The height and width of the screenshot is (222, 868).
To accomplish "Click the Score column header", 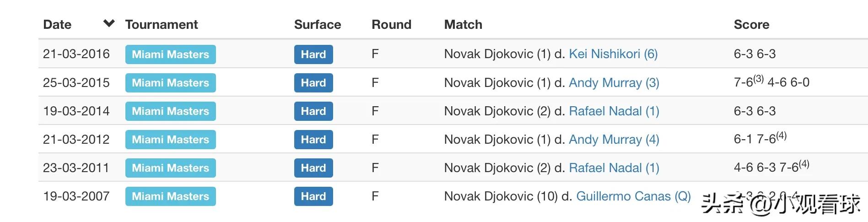I will [x=751, y=25].
